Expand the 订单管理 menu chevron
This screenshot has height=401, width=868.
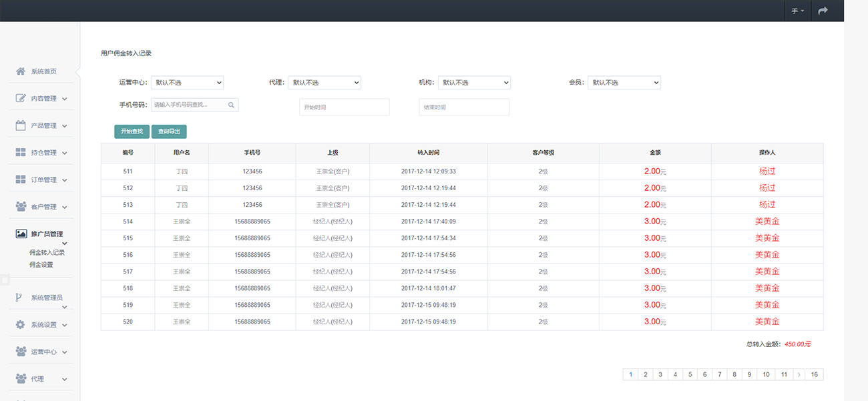[65, 180]
